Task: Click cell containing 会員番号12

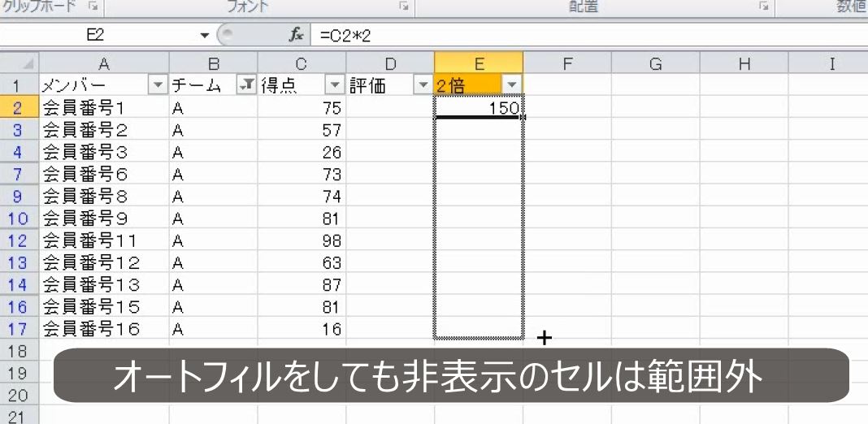Action: point(104,263)
